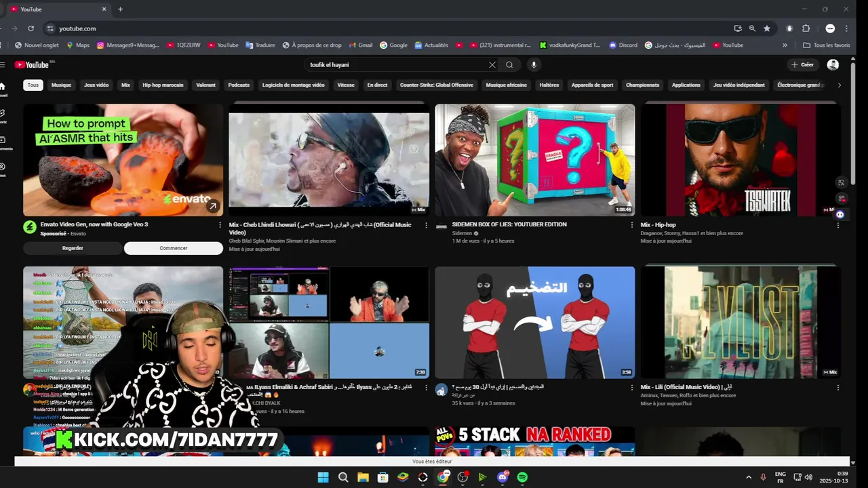Expand the hidden system tray icons
Image resolution: width=868 pixels, height=488 pixels.
click(x=749, y=477)
